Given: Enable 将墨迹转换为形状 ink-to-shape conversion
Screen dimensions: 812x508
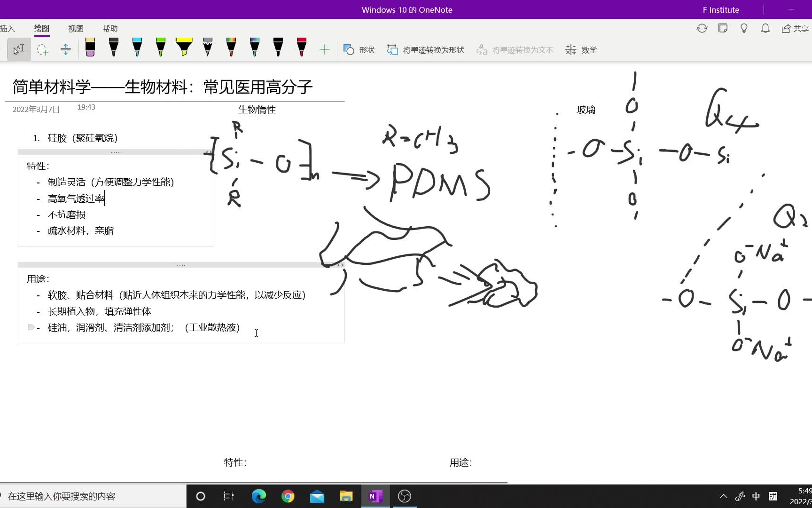Looking at the screenshot, I should (x=424, y=49).
